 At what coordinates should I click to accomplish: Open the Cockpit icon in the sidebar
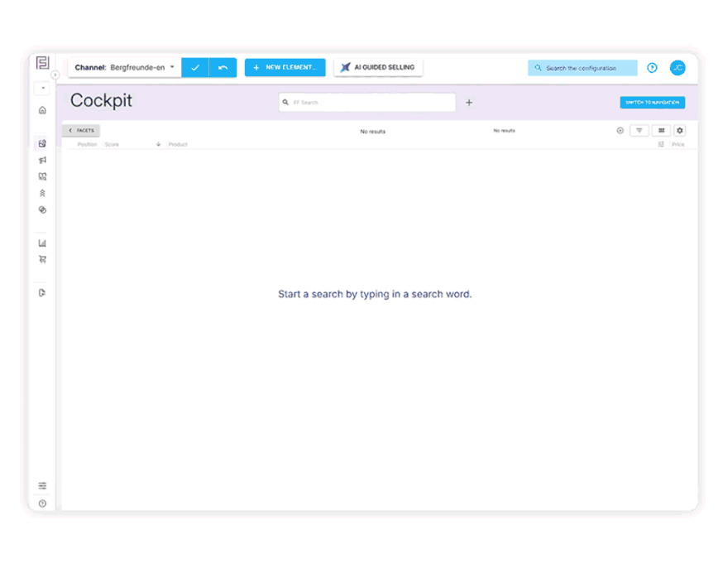(42, 143)
